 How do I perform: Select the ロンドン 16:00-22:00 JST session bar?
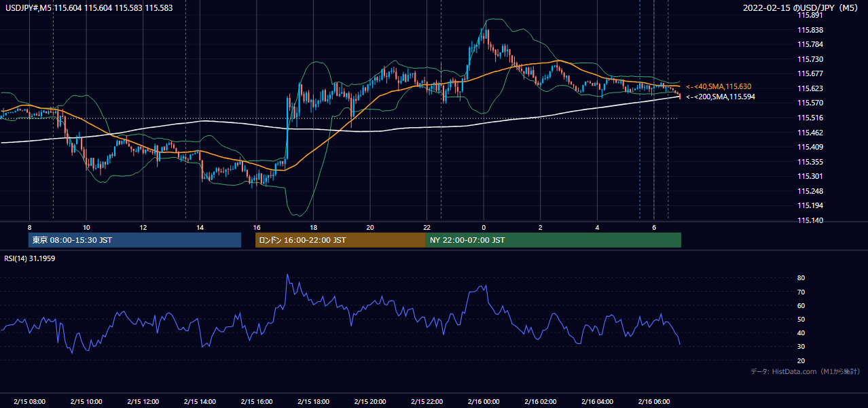[340, 240]
